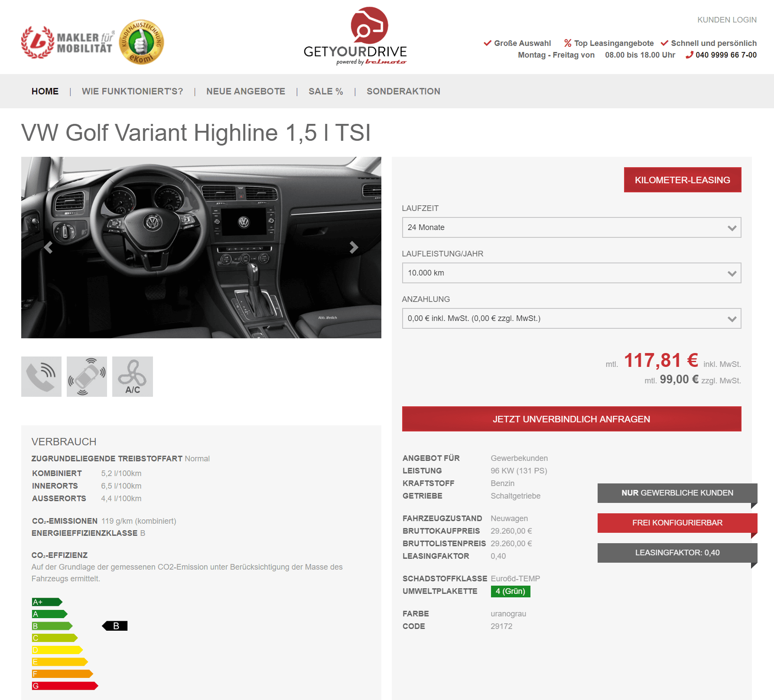Click the Schaltgetriebe Getriebe value
The image size is (774, 700).
516,496
